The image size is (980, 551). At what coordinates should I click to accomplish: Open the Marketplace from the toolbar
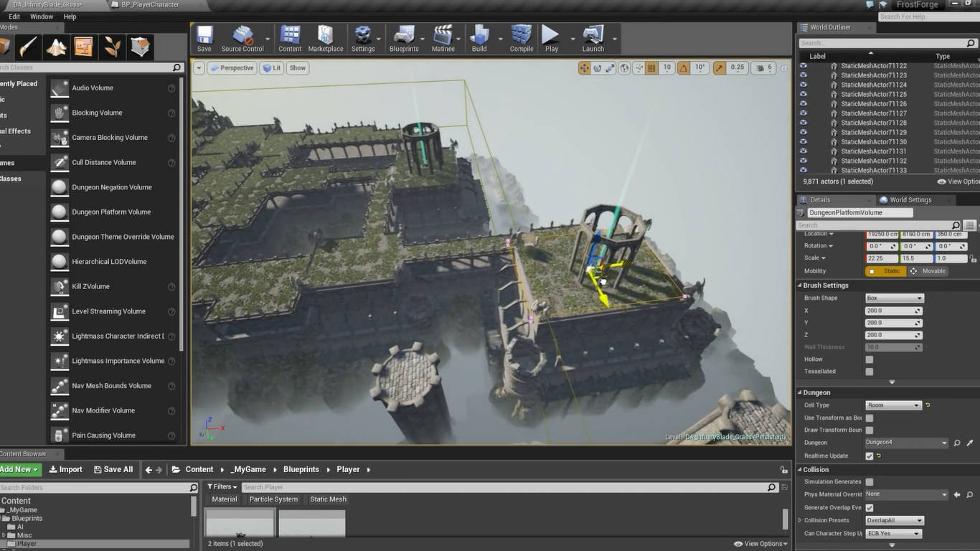pyautogui.click(x=326, y=39)
